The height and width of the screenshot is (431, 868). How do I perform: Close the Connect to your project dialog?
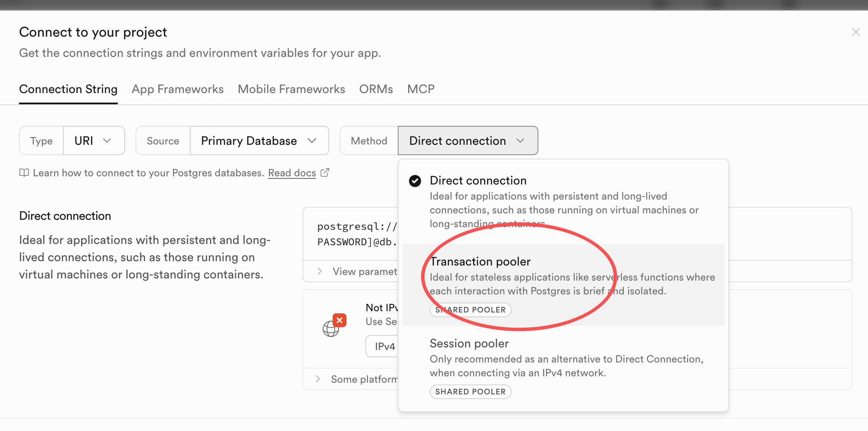[855, 32]
